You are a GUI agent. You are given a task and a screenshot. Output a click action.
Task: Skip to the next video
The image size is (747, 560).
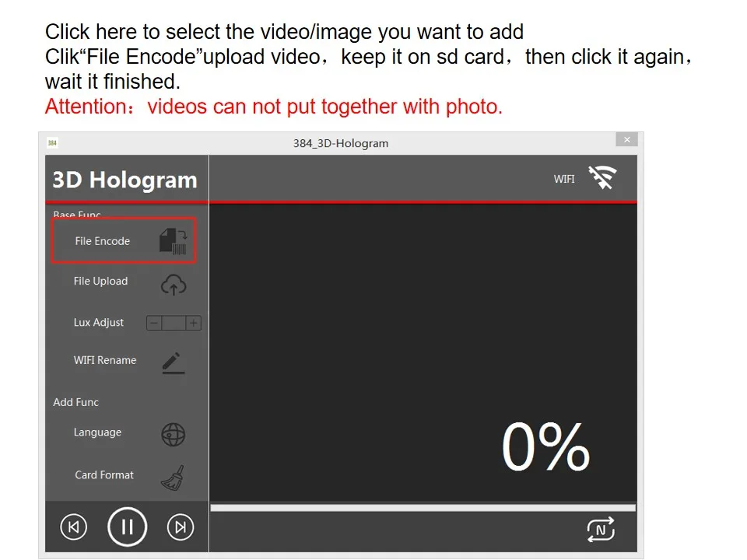click(x=181, y=527)
